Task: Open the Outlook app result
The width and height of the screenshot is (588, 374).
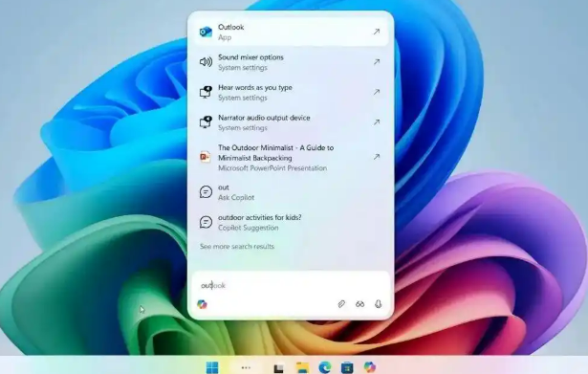Action: [x=291, y=32]
